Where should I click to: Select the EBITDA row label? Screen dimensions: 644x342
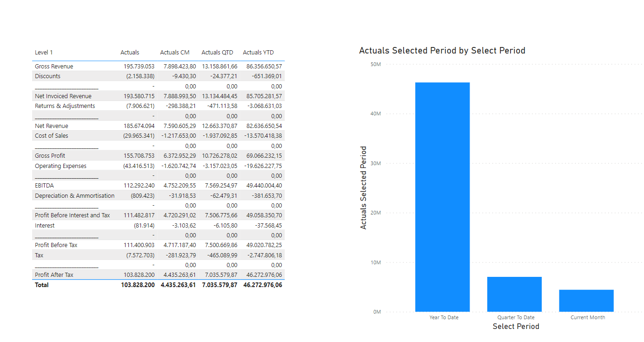[44, 186]
